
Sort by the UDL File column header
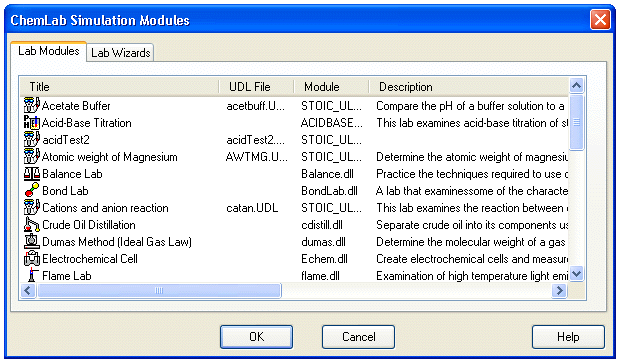tap(257, 87)
